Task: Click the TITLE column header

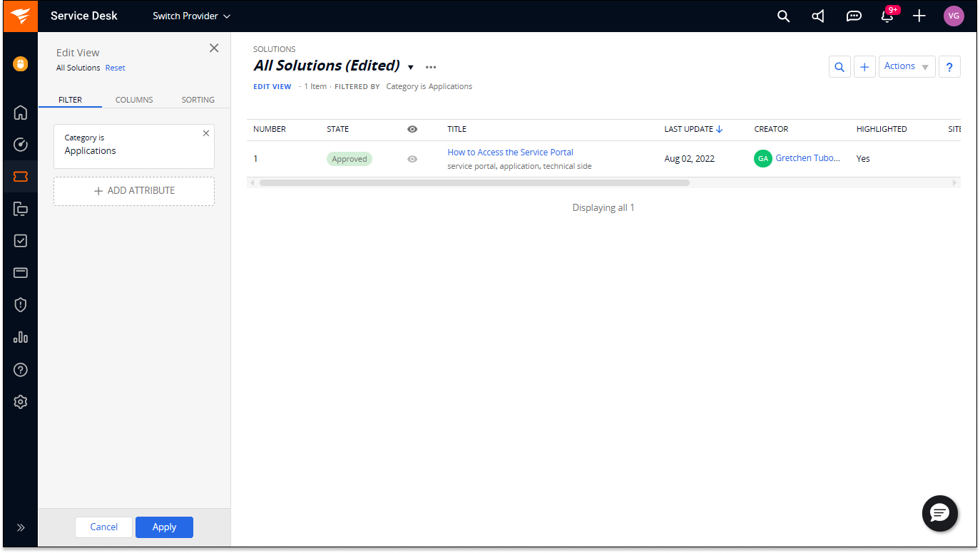Action: click(456, 129)
